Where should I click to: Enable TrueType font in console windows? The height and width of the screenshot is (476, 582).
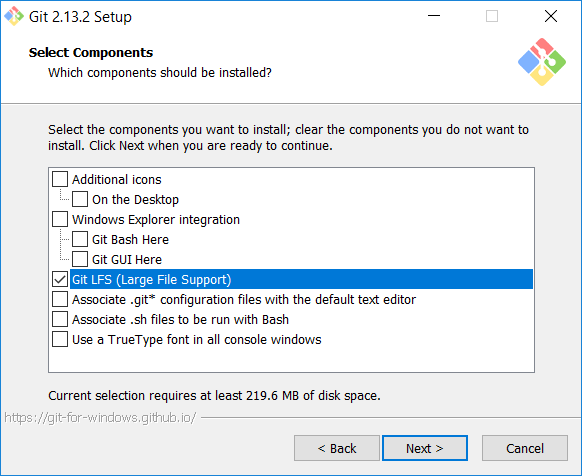point(60,339)
